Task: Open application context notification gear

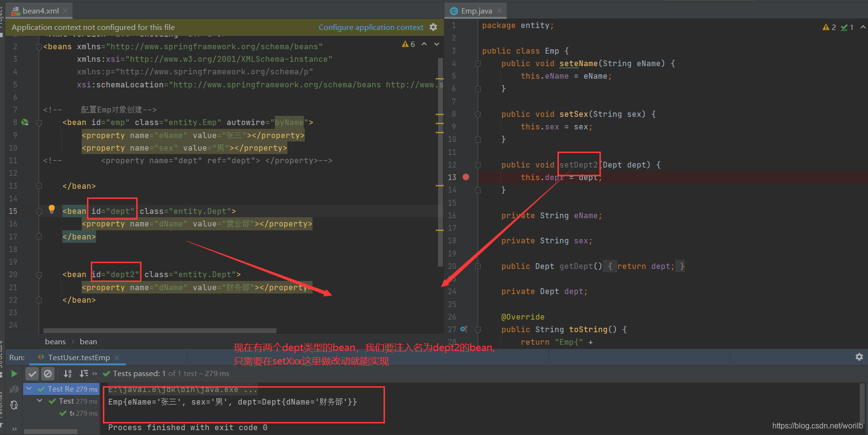Action: click(433, 27)
